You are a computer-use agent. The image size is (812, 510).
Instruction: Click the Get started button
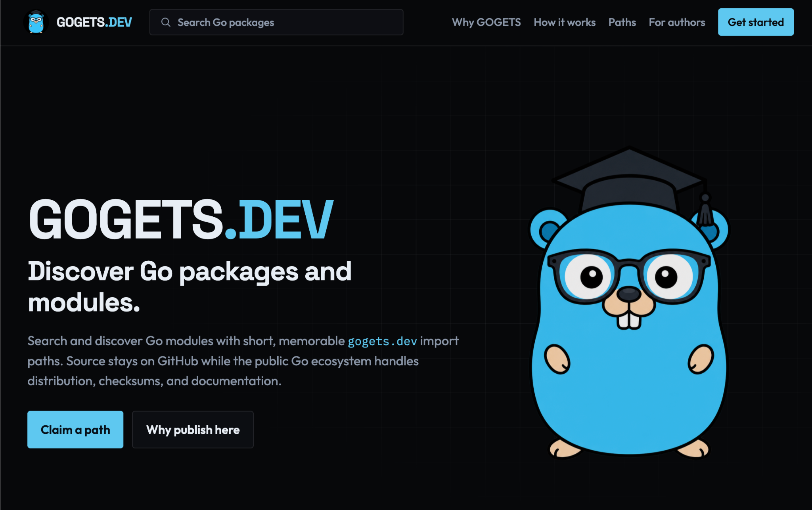coord(756,22)
